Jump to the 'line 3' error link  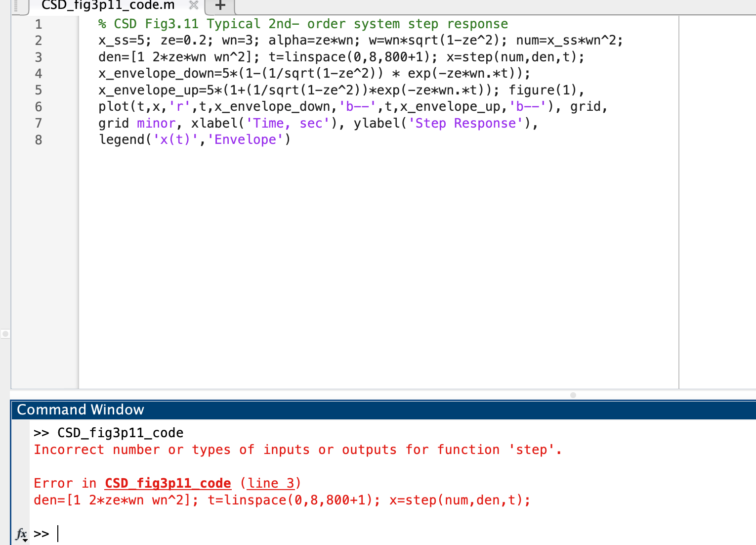click(x=270, y=483)
